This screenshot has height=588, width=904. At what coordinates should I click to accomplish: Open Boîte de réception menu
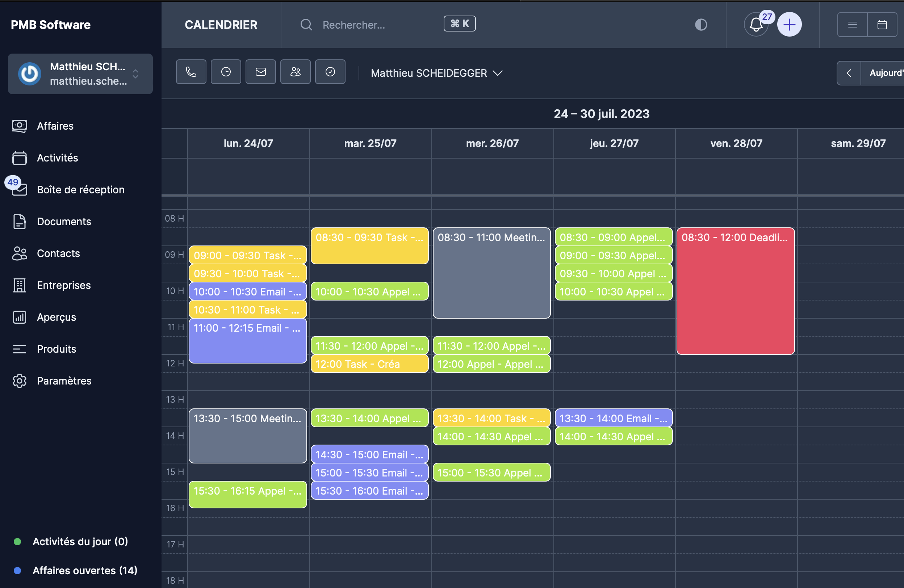click(80, 189)
